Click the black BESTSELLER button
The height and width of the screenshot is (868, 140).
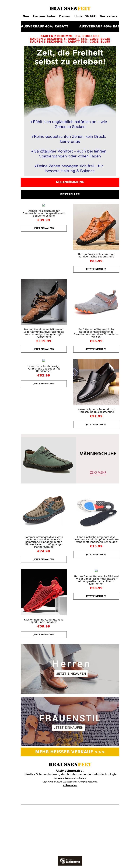click(70, 194)
